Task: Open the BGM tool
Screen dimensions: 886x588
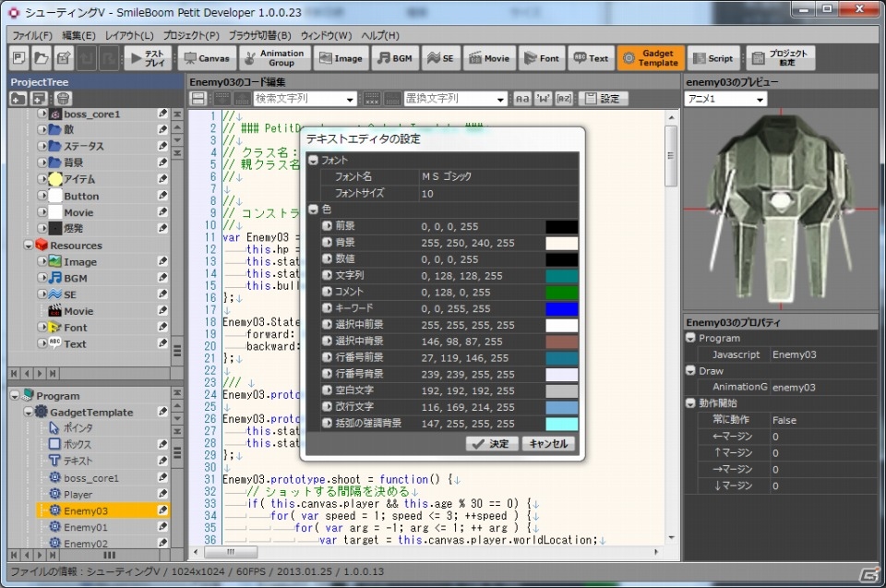Action: tap(395, 57)
